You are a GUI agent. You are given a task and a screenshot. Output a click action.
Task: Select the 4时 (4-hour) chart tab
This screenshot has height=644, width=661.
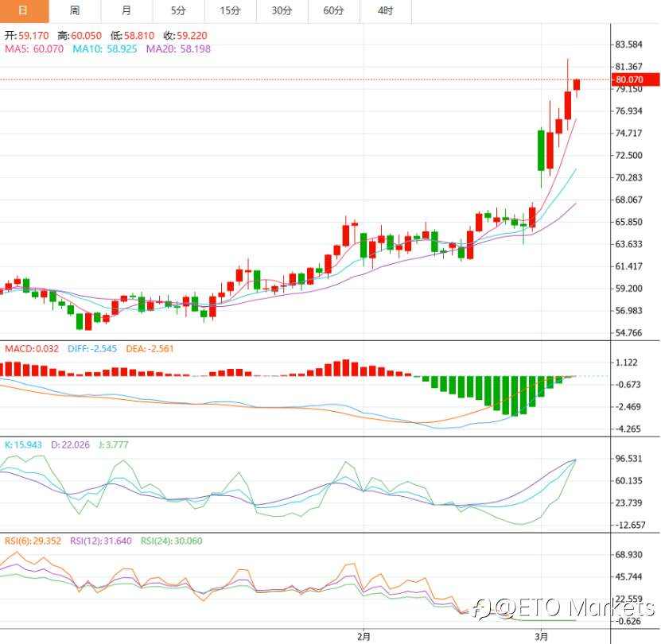[385, 11]
